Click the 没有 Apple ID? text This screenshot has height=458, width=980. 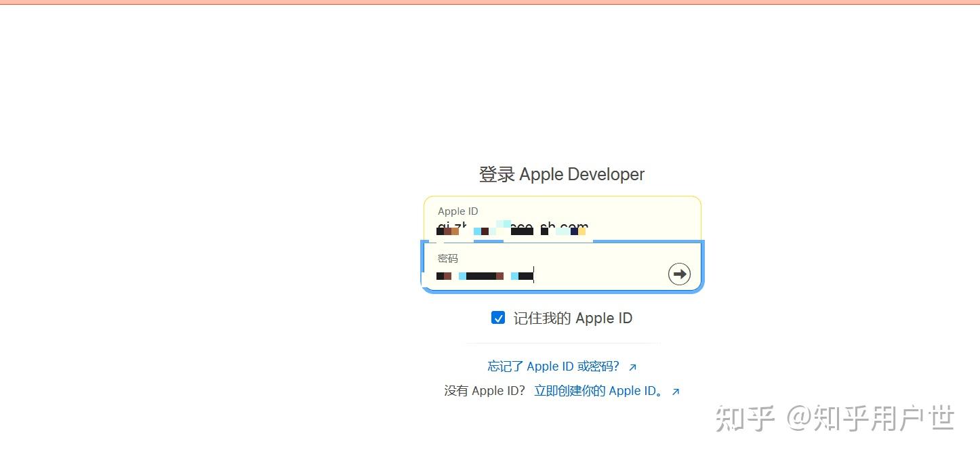[x=485, y=391]
